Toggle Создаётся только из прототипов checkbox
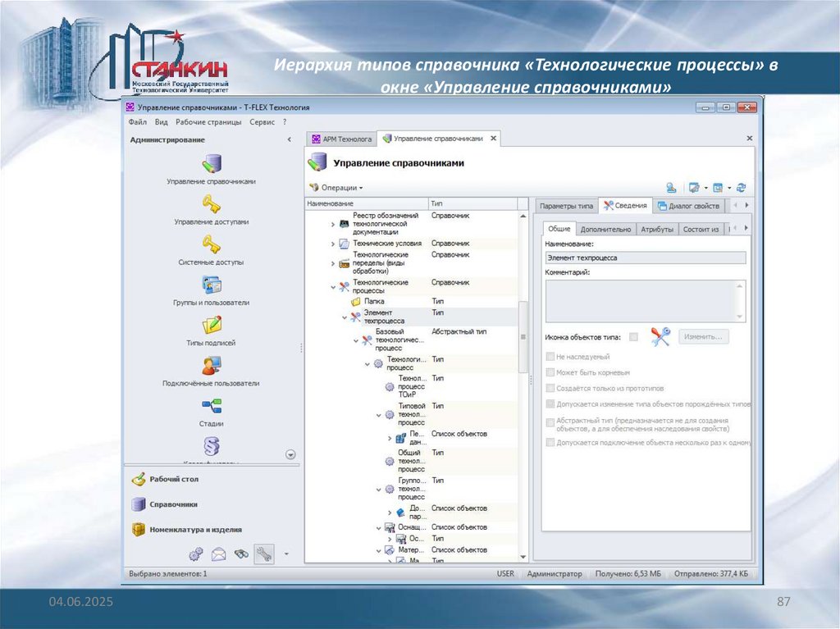 click(x=550, y=388)
